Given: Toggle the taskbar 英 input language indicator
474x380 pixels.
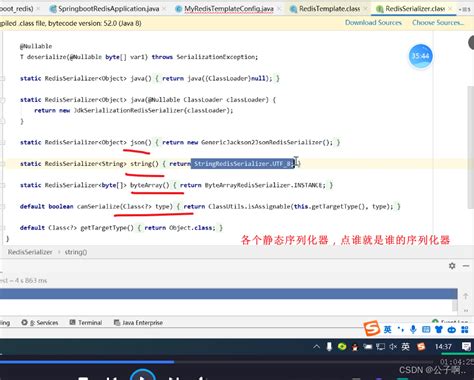Looking at the screenshot, I should (405, 347).
